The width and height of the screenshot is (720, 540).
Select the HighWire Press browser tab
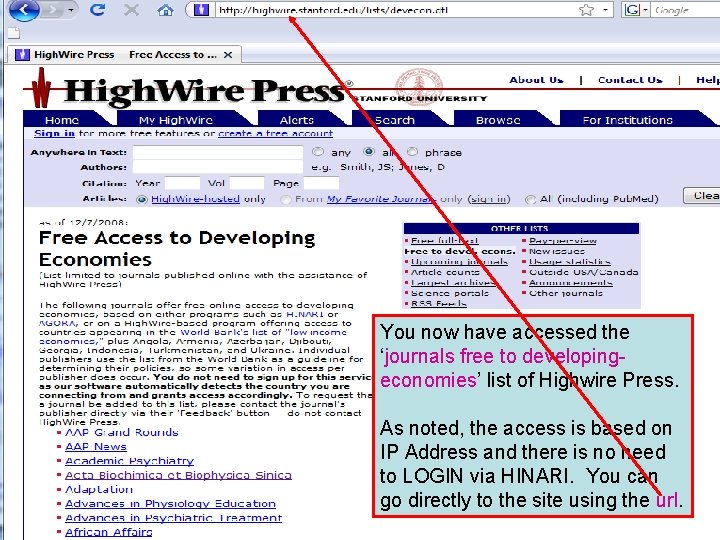pos(124,55)
